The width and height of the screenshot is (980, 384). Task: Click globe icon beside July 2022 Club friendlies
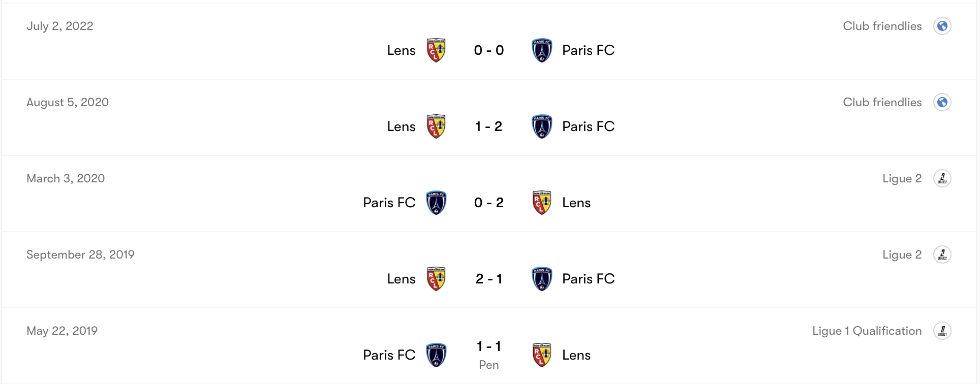(x=942, y=26)
